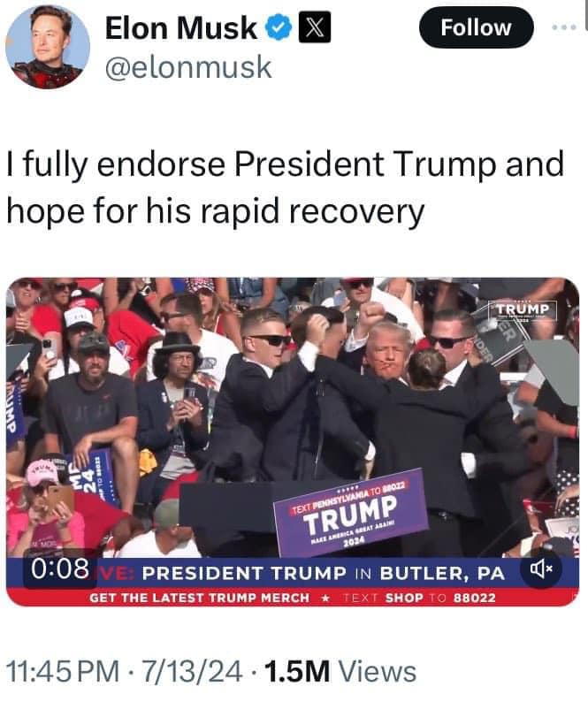Click the 'I fully endorse President Trump' text
Viewport: 588px width, 702px height.
[x=285, y=164]
